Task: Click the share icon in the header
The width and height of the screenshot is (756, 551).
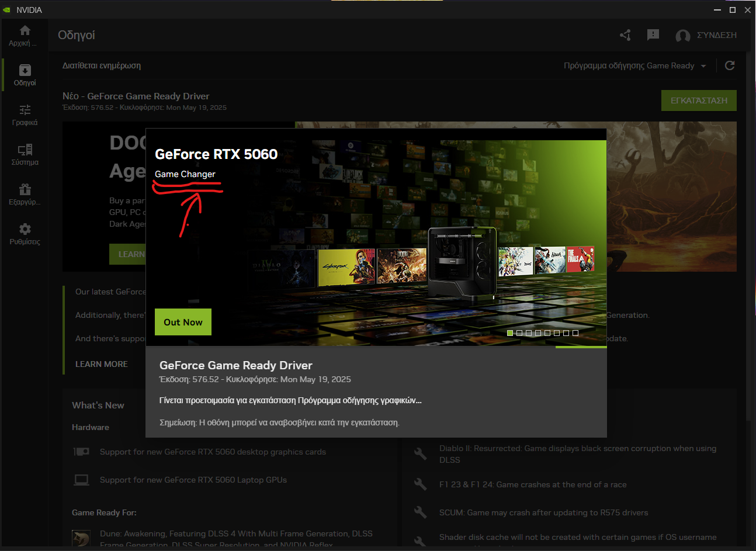Action: (625, 35)
